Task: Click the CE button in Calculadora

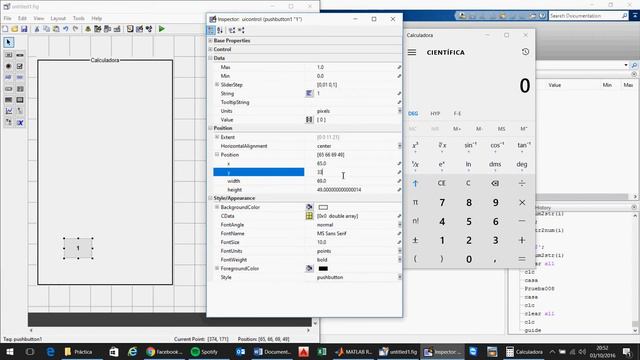Action: (442, 184)
